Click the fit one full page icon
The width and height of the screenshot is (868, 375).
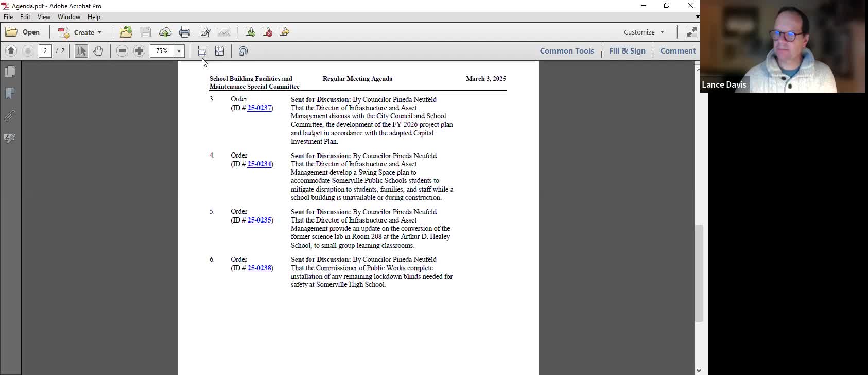pos(219,50)
